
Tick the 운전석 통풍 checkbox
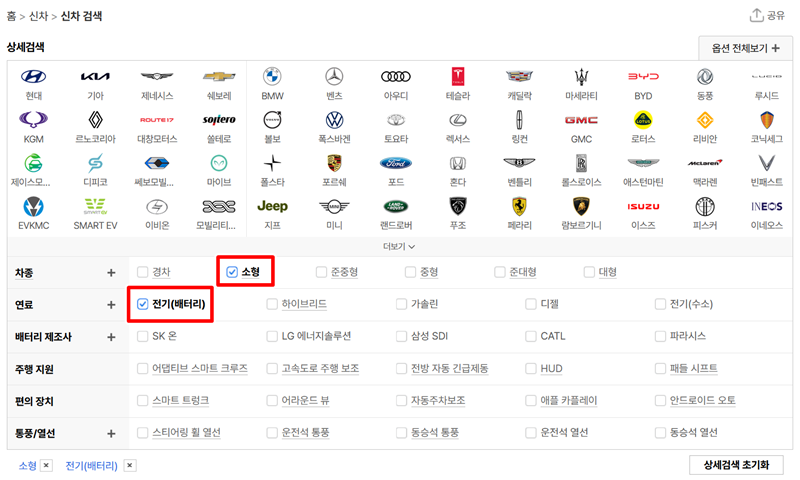coord(272,433)
